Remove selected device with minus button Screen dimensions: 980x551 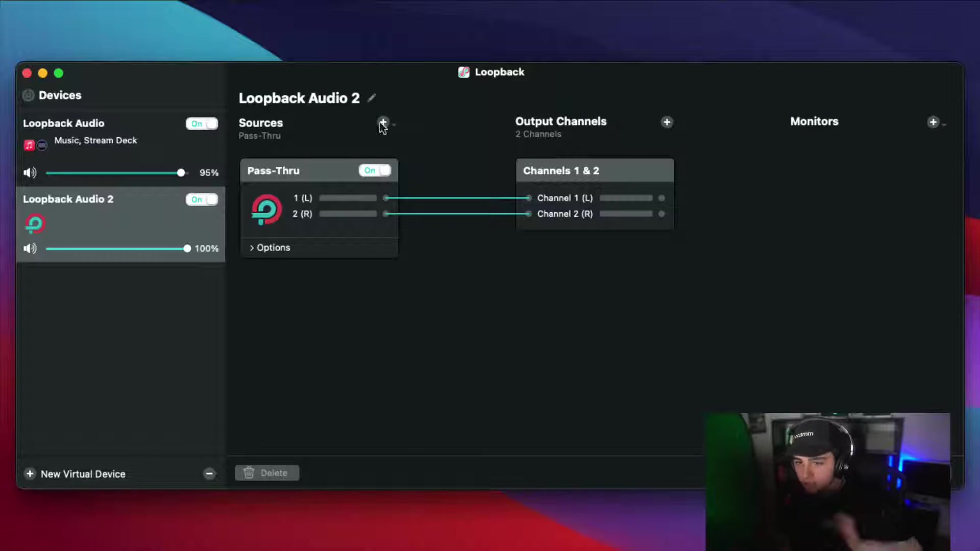209,473
